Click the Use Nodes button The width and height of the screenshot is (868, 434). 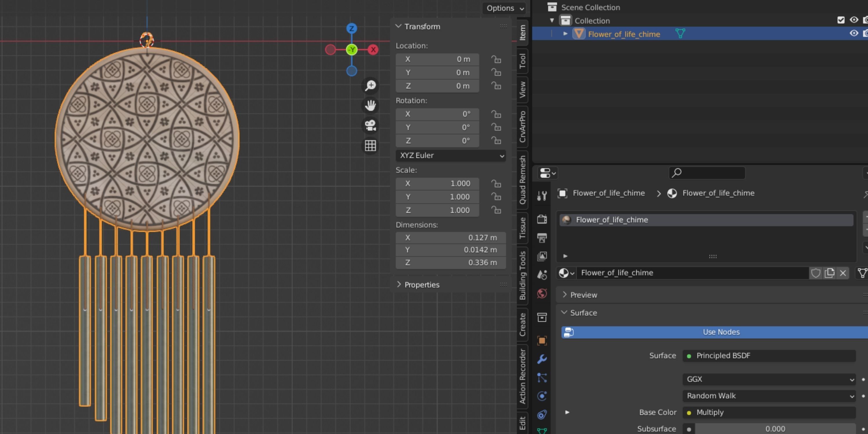[x=714, y=332]
